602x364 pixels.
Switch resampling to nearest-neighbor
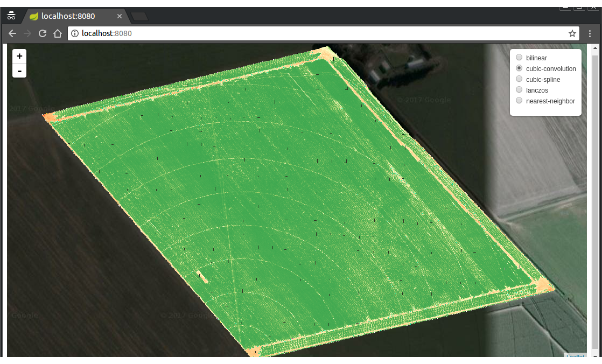coord(519,100)
